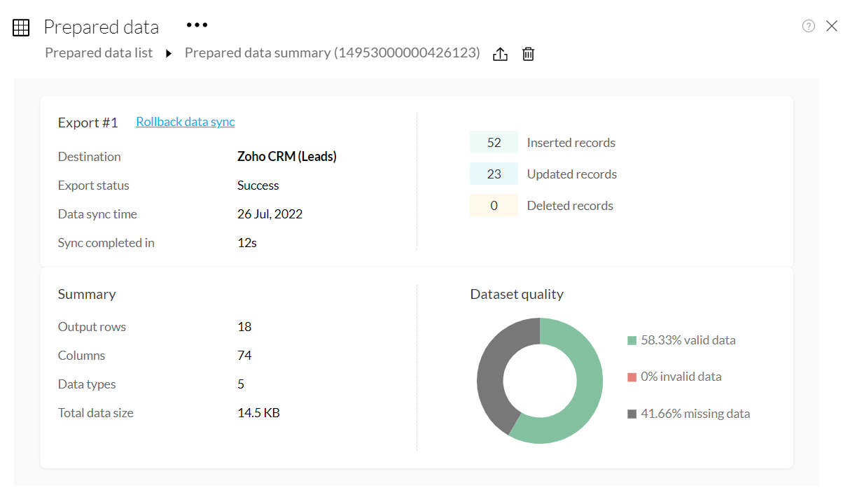
Task: Open the help question mark icon
Action: pyautogui.click(x=809, y=26)
